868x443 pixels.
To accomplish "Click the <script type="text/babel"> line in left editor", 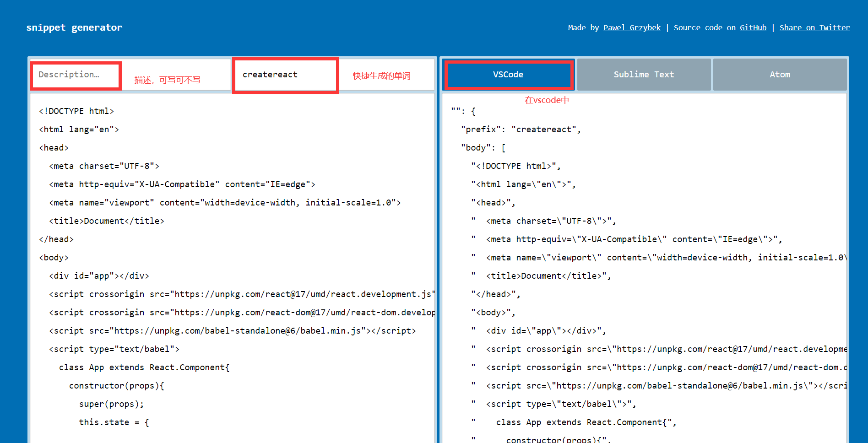I will [114, 349].
